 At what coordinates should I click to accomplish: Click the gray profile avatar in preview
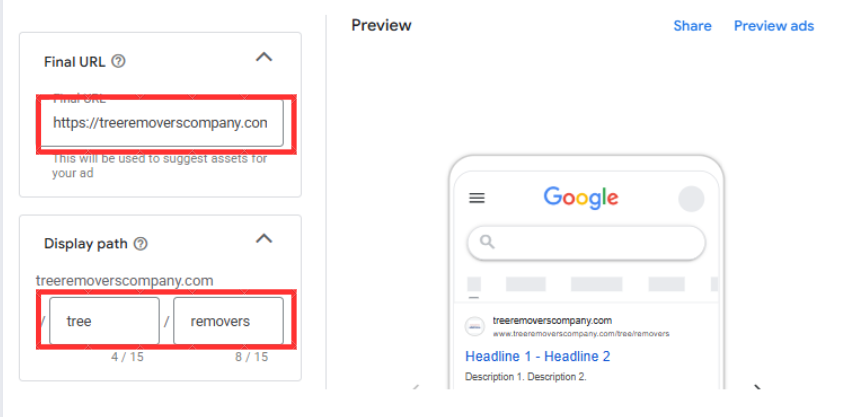tap(691, 199)
